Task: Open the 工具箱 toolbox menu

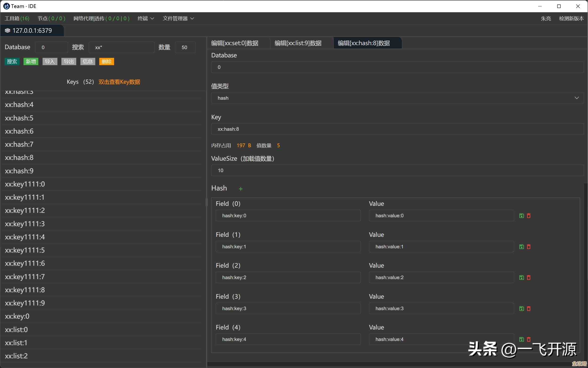Action: [x=17, y=19]
